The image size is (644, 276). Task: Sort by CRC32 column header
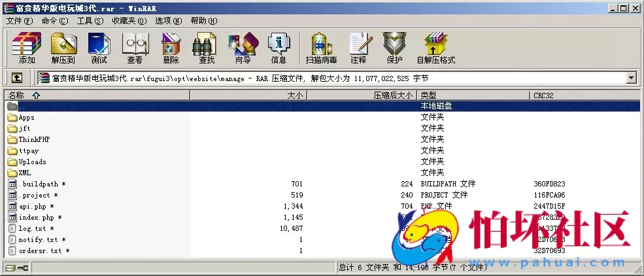coord(585,95)
